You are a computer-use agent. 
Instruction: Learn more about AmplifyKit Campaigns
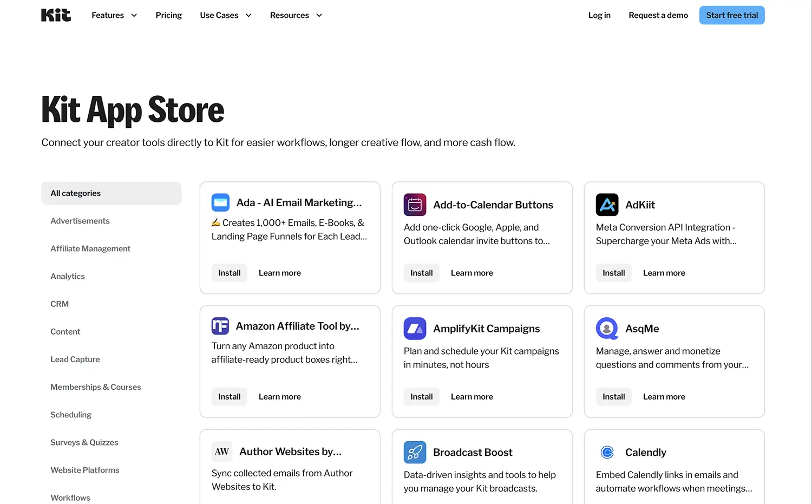[x=472, y=397]
